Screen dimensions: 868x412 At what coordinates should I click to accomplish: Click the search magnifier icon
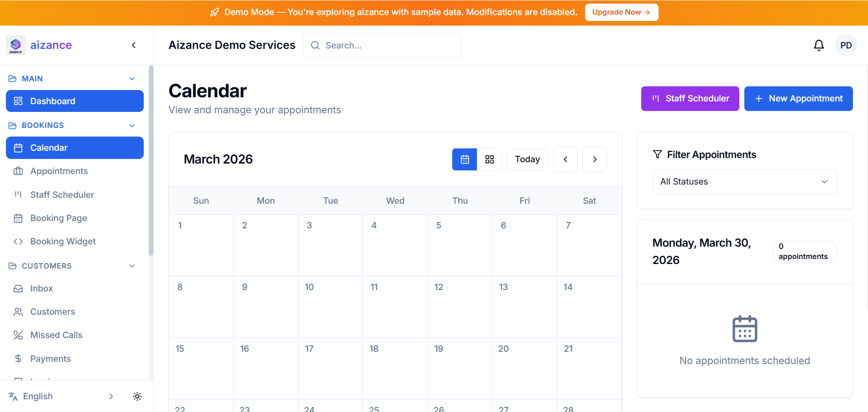pos(315,45)
